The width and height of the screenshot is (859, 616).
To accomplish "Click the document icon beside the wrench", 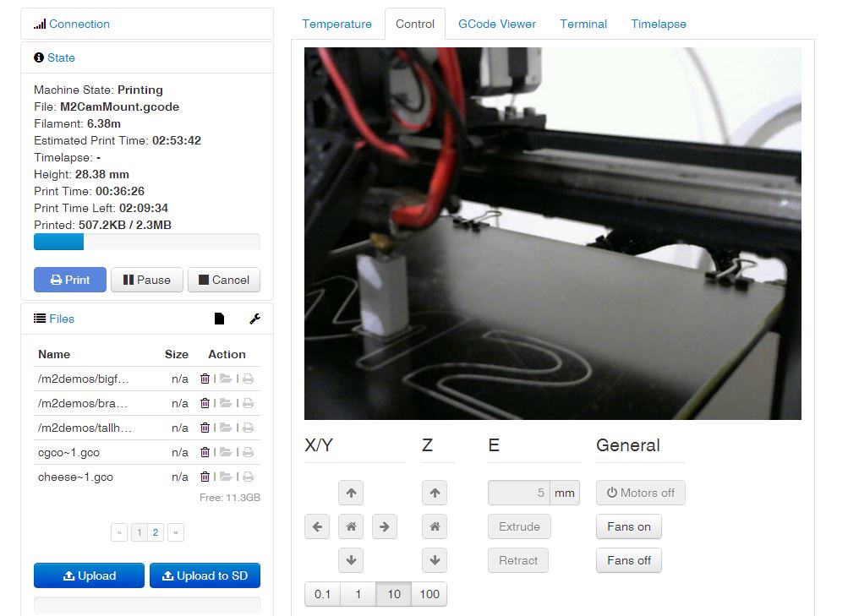I will (218, 319).
